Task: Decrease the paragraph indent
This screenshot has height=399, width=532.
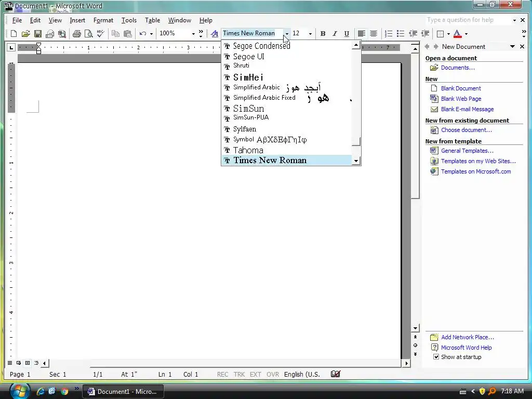Action: (413, 34)
